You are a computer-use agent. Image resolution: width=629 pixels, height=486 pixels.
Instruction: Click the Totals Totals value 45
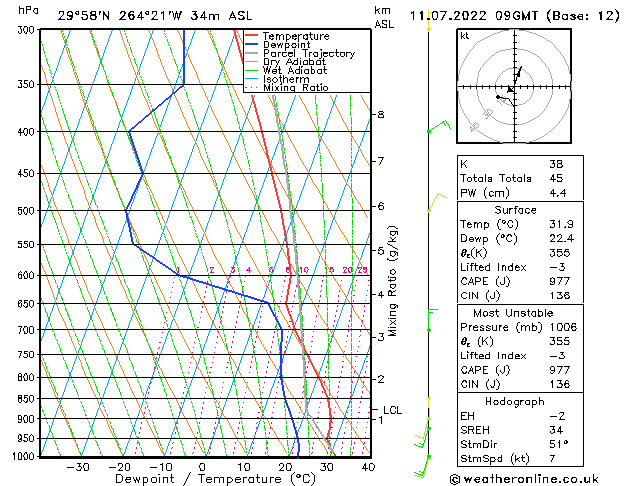(556, 178)
